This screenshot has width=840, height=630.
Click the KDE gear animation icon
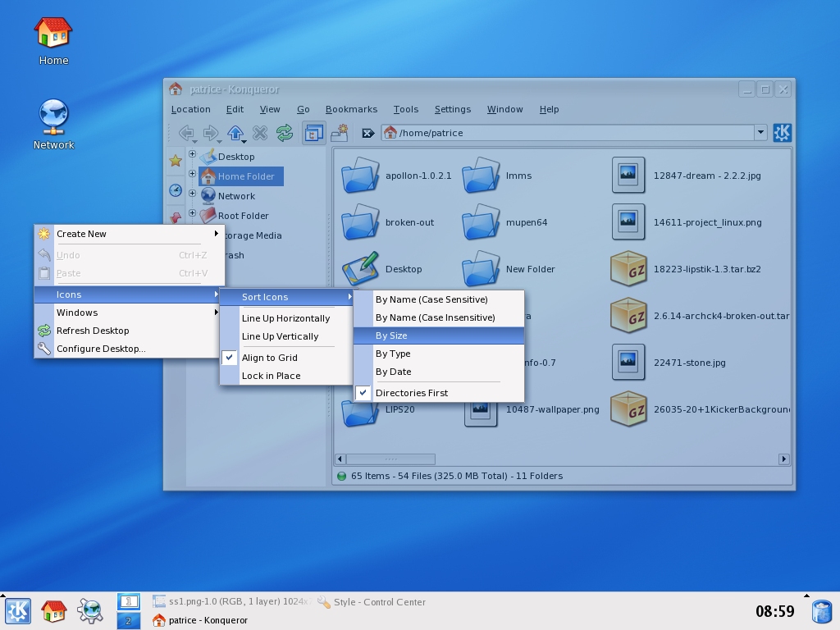(x=782, y=132)
